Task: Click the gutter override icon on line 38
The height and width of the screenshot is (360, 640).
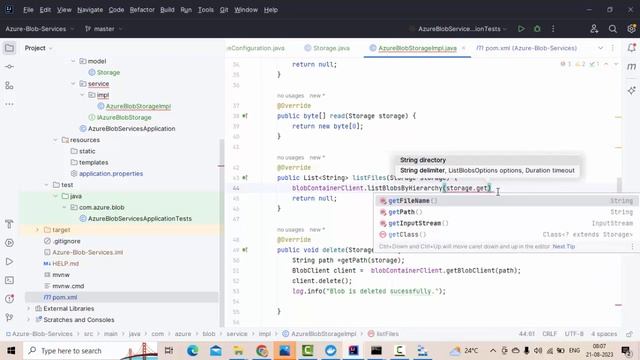Action: pos(245,116)
